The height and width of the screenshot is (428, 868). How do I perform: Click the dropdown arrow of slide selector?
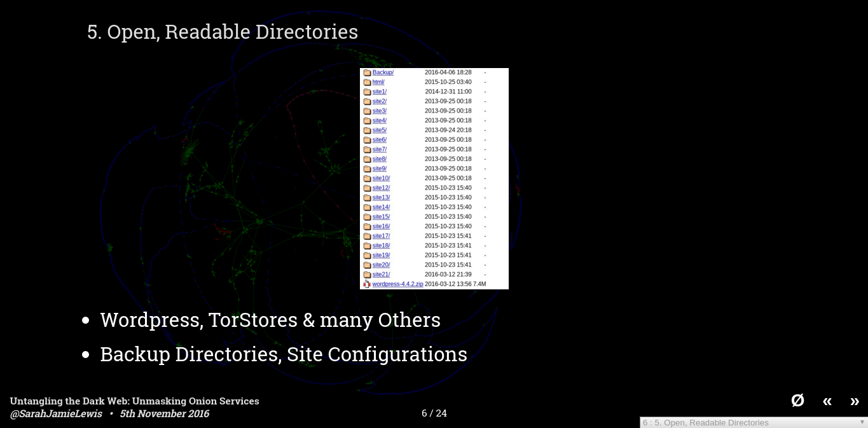click(x=862, y=422)
